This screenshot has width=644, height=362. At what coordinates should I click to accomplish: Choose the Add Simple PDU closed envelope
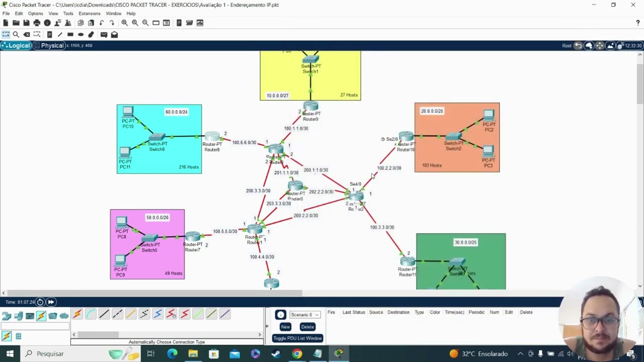(104, 34)
